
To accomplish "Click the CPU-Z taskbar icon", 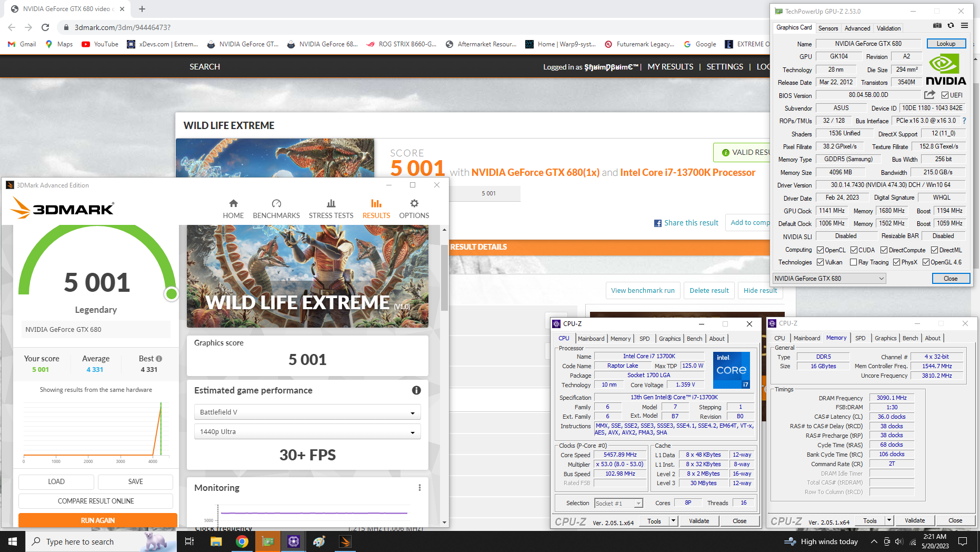I will coord(293,541).
